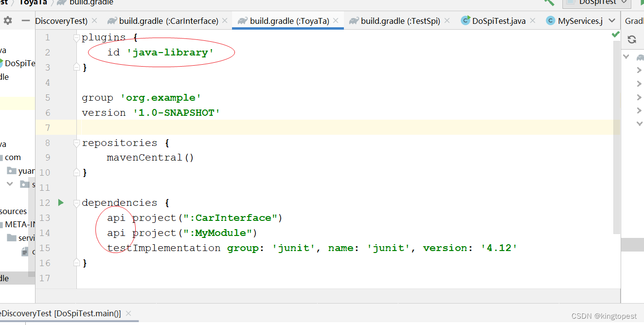
Task: Click the dependencies keyword on line 12
Action: (x=120, y=203)
